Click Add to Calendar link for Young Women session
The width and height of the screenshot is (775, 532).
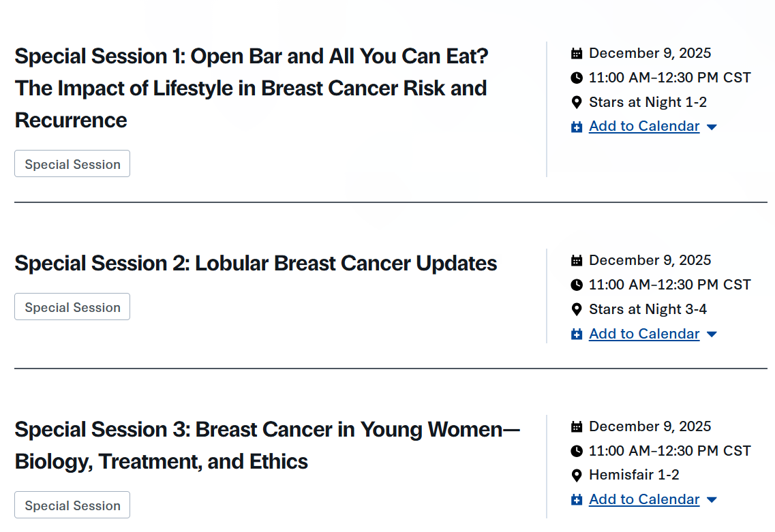pos(644,499)
